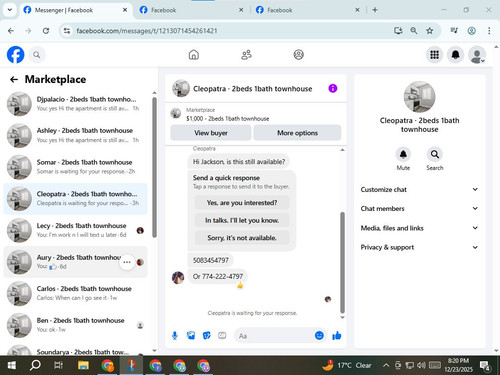Open the Chrome profile icon

(x=471, y=31)
